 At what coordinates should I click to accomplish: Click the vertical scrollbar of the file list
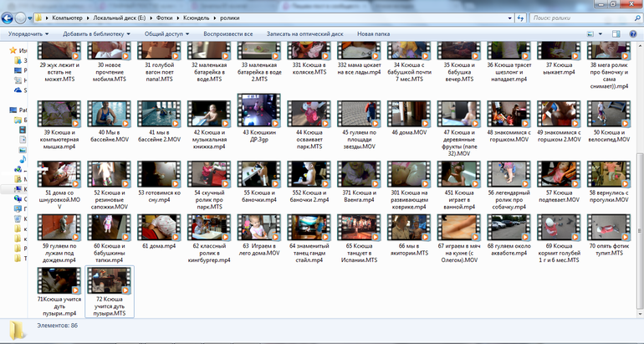tap(639, 167)
